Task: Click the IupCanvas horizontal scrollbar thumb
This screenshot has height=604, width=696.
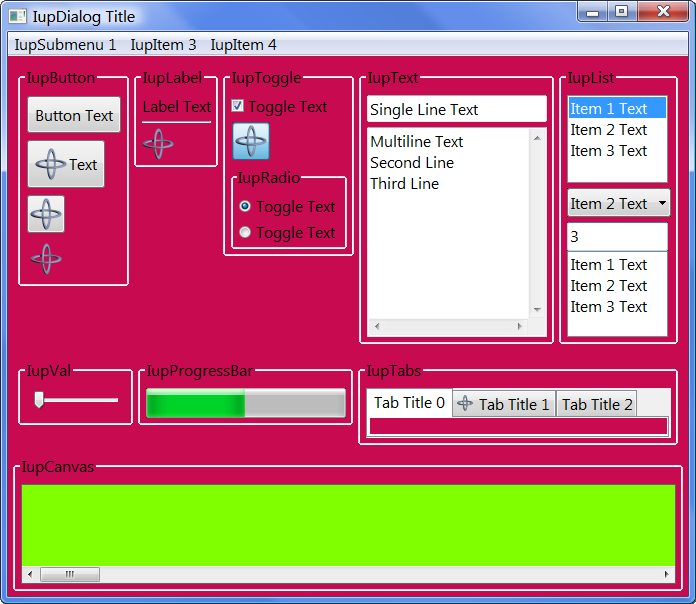Action: [x=70, y=574]
